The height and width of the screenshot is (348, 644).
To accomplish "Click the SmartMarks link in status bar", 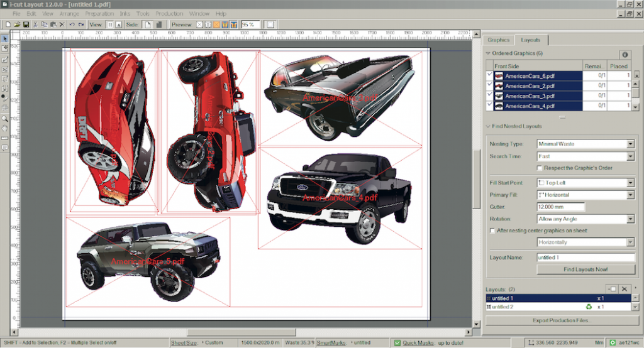I will (x=331, y=343).
